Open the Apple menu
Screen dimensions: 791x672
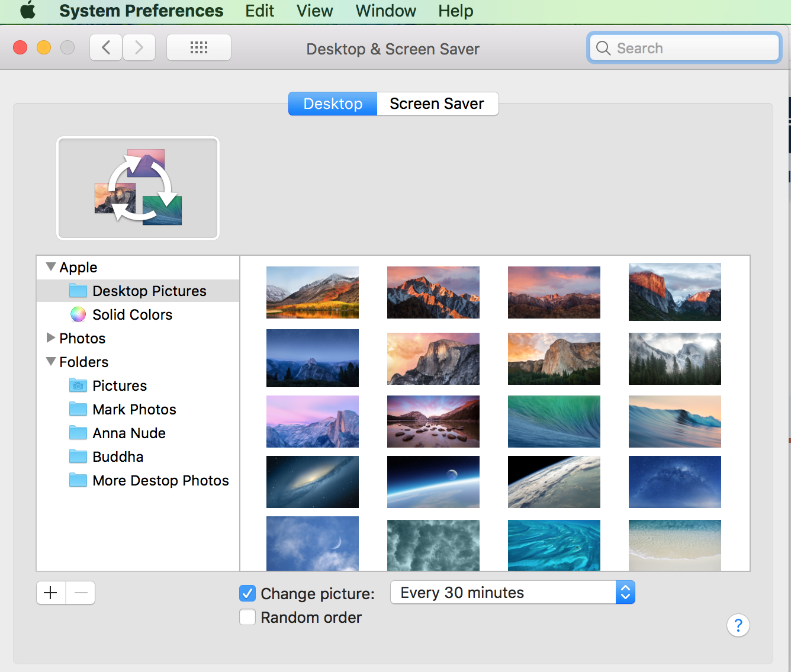pos(28,11)
